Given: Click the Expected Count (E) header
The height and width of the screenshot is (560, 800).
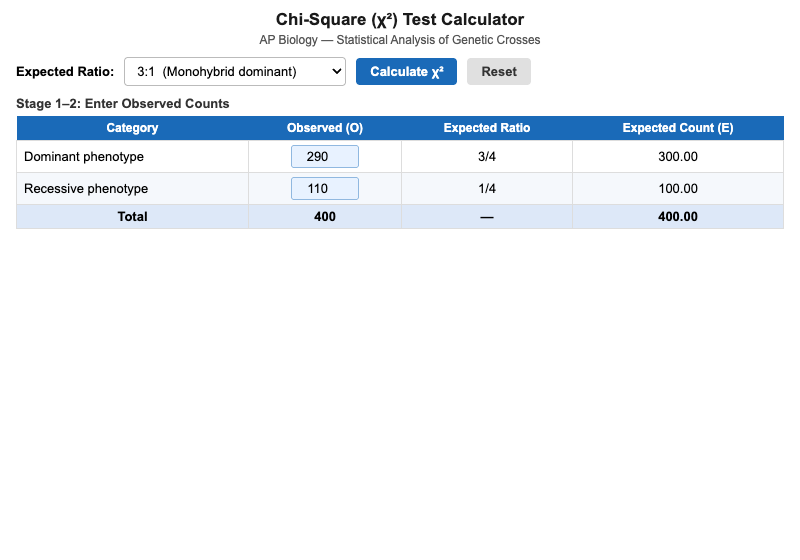Looking at the screenshot, I should [x=677, y=128].
